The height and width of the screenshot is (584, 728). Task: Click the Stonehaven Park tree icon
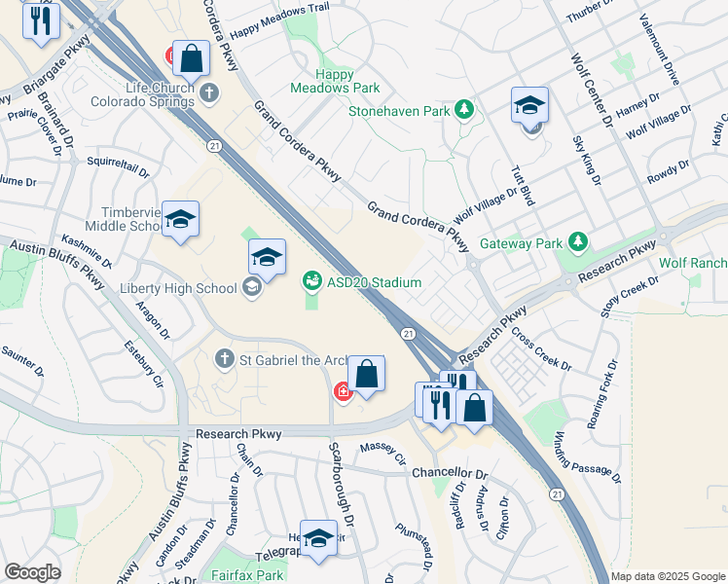point(464,110)
